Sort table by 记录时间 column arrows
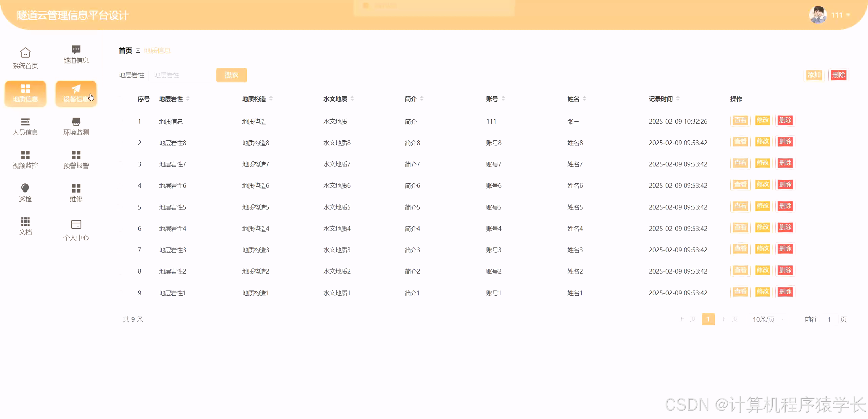 coord(678,99)
